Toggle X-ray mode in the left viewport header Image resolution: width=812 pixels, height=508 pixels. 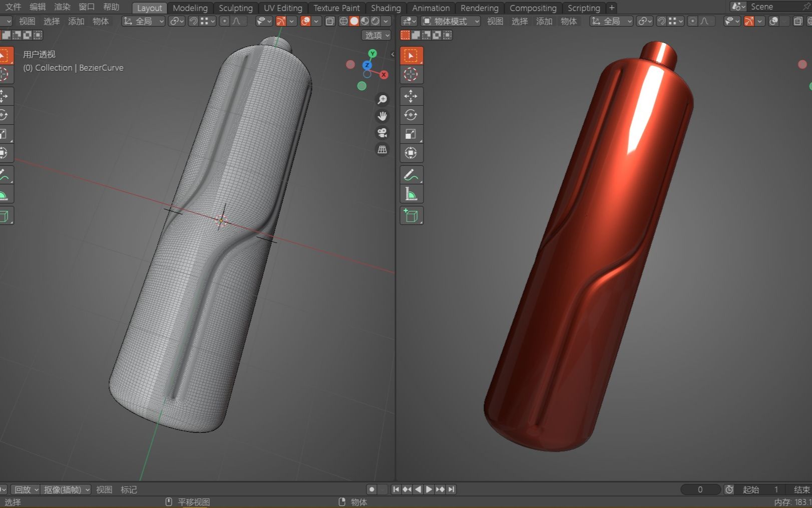[x=330, y=21]
